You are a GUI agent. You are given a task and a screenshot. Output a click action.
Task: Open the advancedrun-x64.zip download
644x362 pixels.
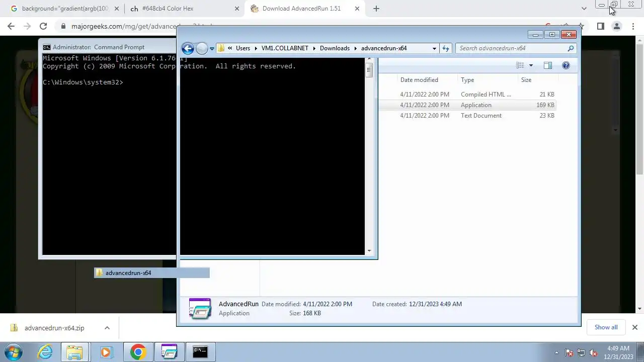click(x=54, y=328)
